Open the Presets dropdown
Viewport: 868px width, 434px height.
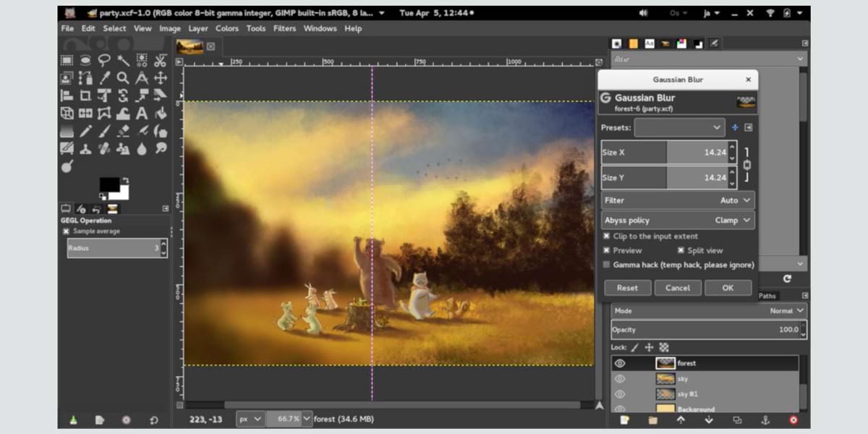[680, 127]
